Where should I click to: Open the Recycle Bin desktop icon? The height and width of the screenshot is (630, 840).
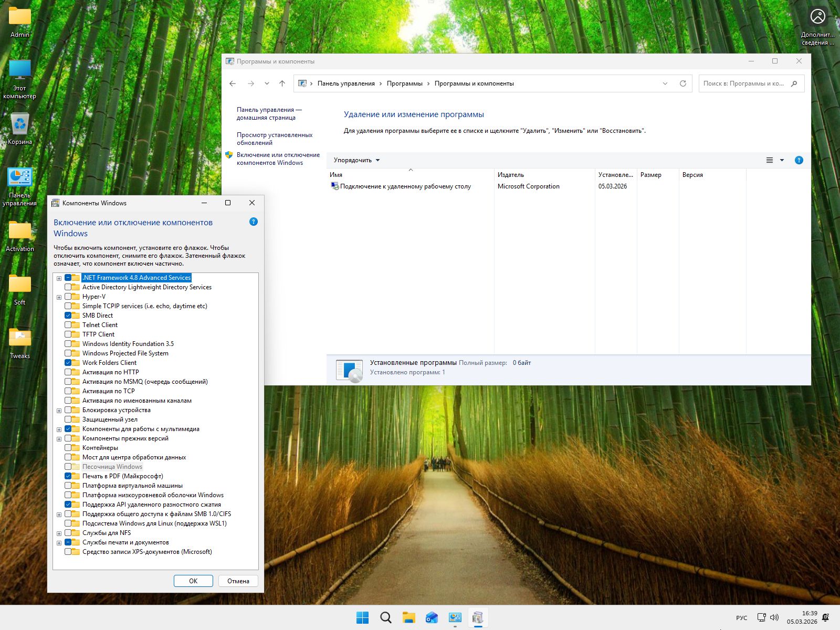click(x=20, y=124)
